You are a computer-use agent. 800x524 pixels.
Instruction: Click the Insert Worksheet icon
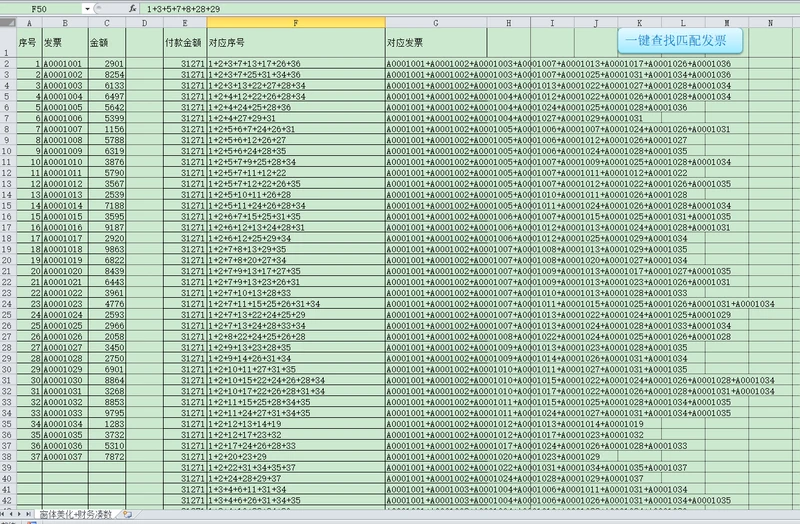coord(127,514)
